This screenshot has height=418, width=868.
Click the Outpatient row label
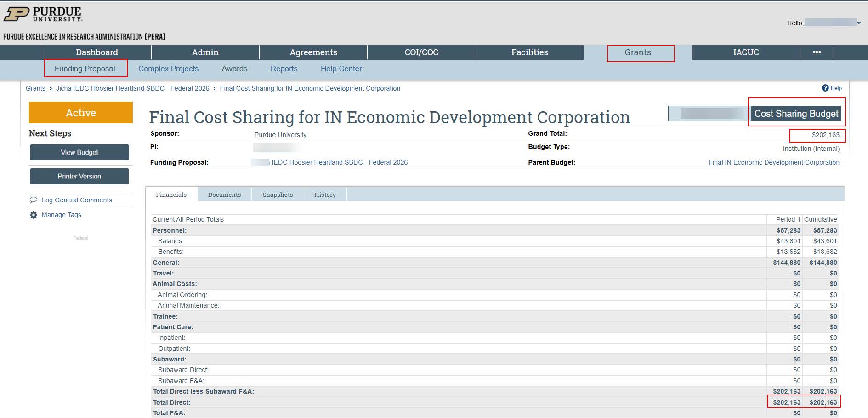[x=174, y=349]
